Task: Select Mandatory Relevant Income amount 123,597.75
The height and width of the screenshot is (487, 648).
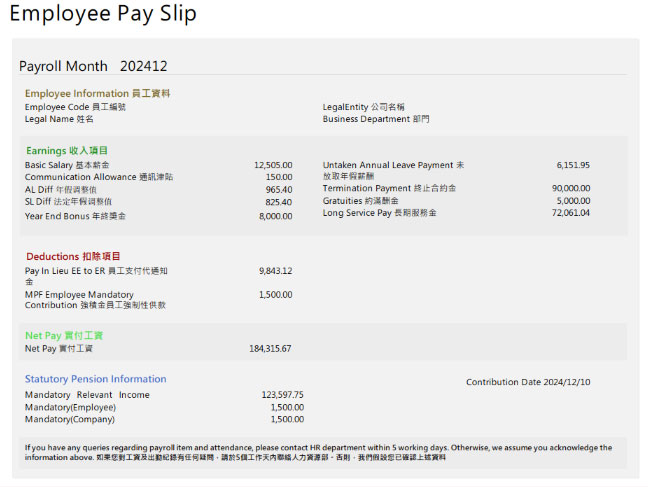Action: [x=283, y=395]
